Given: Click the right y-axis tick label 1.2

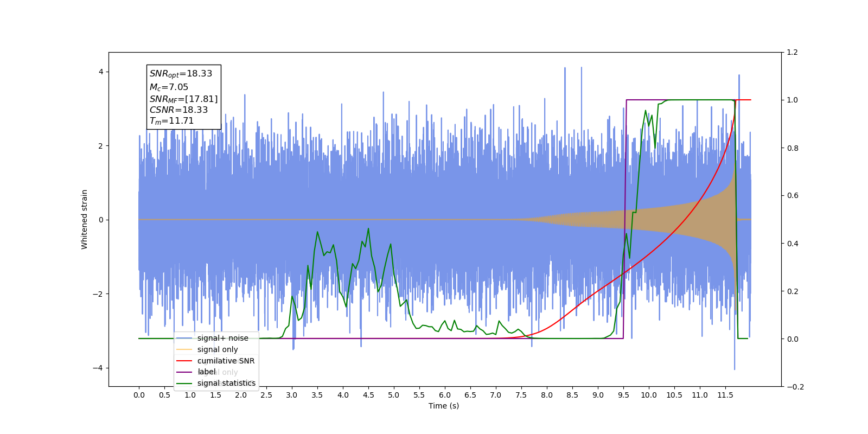Looking at the screenshot, I should tap(793, 53).
